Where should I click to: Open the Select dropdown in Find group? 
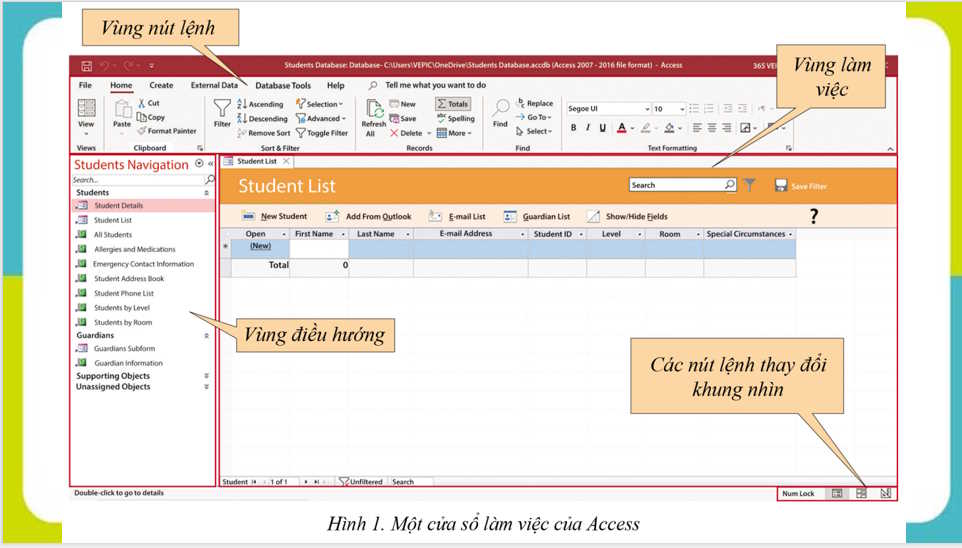coord(534,131)
